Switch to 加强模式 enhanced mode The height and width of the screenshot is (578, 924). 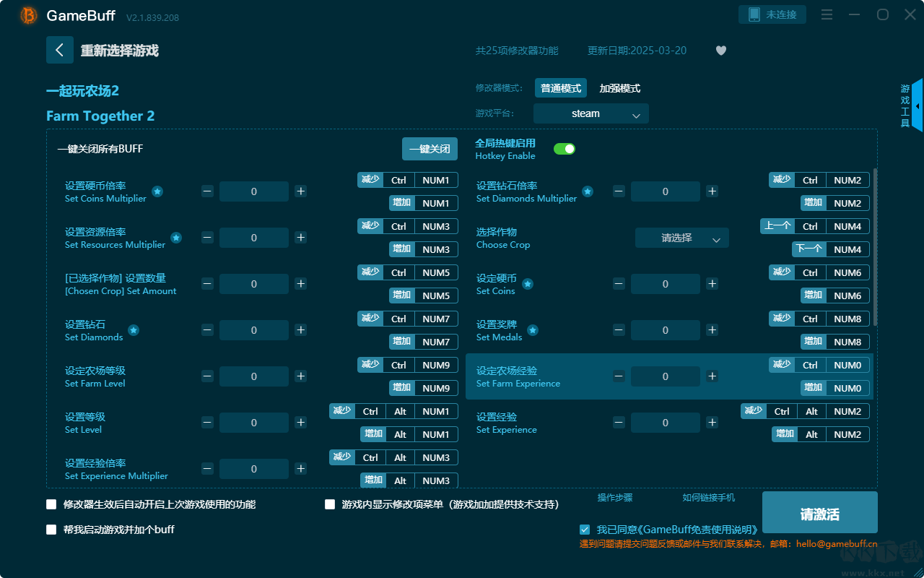click(x=619, y=88)
